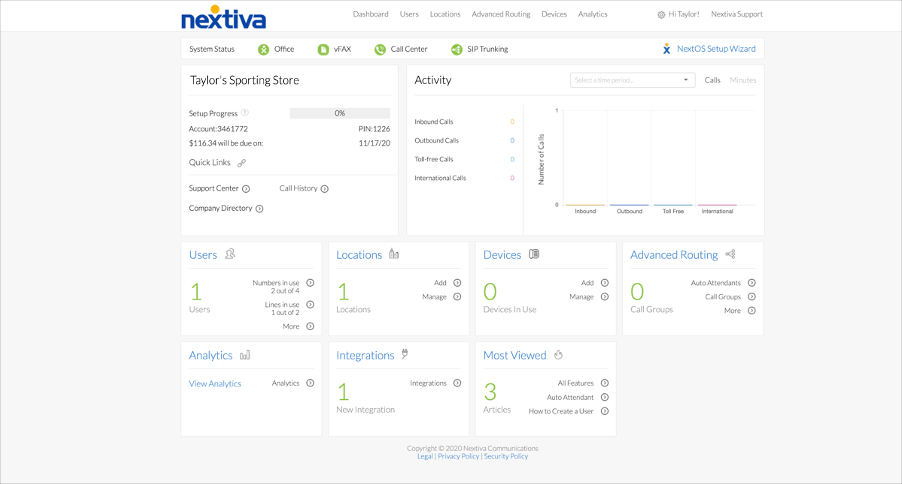Open the Legal footer link

pos(425,456)
